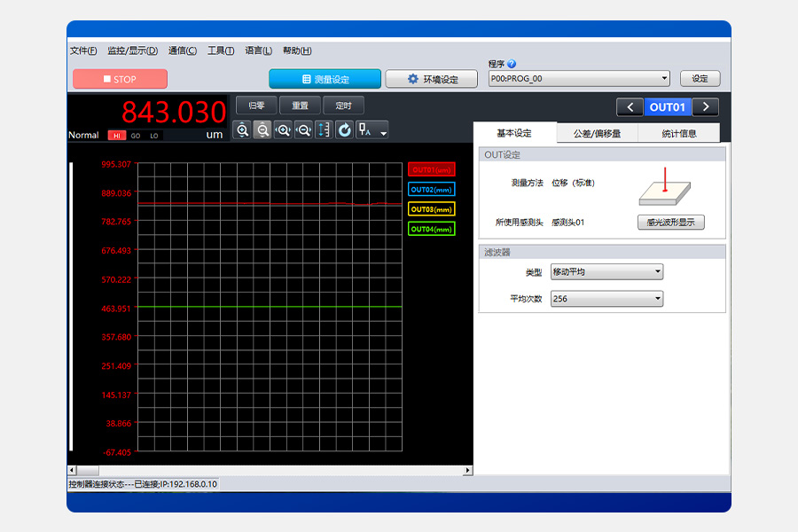The height and width of the screenshot is (532, 798).
Task: Open the P00:PROG_00 program dropdown
Action: [x=579, y=78]
